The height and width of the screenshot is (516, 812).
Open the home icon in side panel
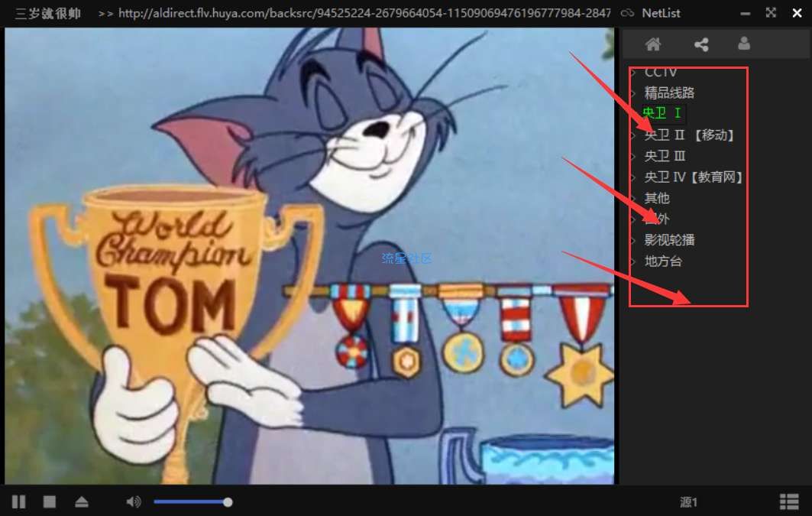[x=653, y=44]
